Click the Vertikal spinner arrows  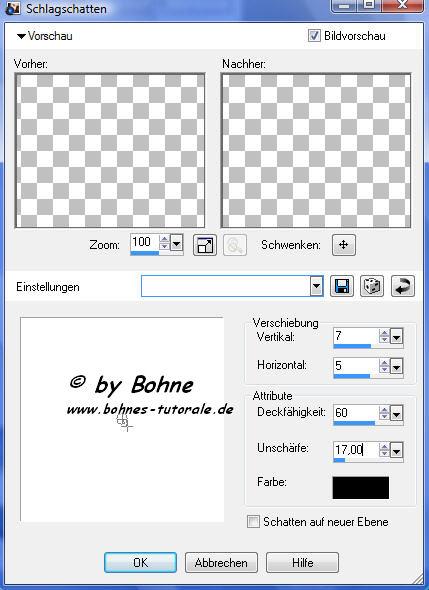(384, 336)
